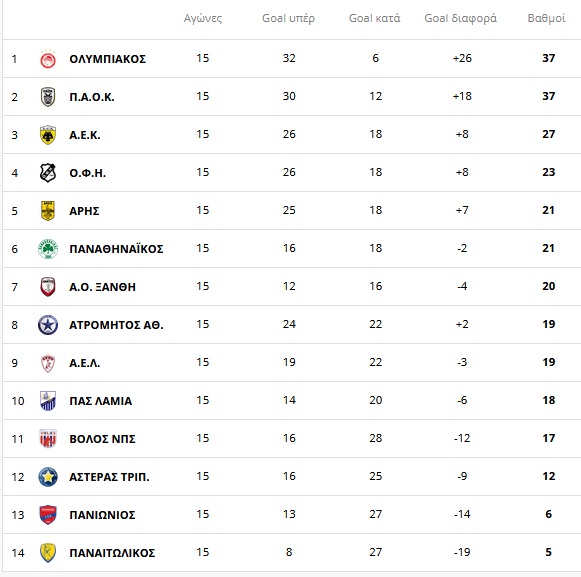Image resolution: width=581 pixels, height=577 pixels.
Task: Click the Goal διαφορά column header
Action: point(461,18)
